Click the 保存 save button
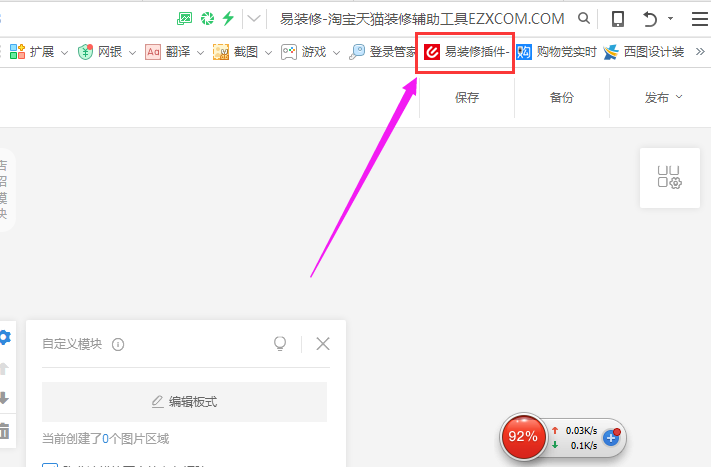The width and height of the screenshot is (711, 467). click(x=467, y=97)
